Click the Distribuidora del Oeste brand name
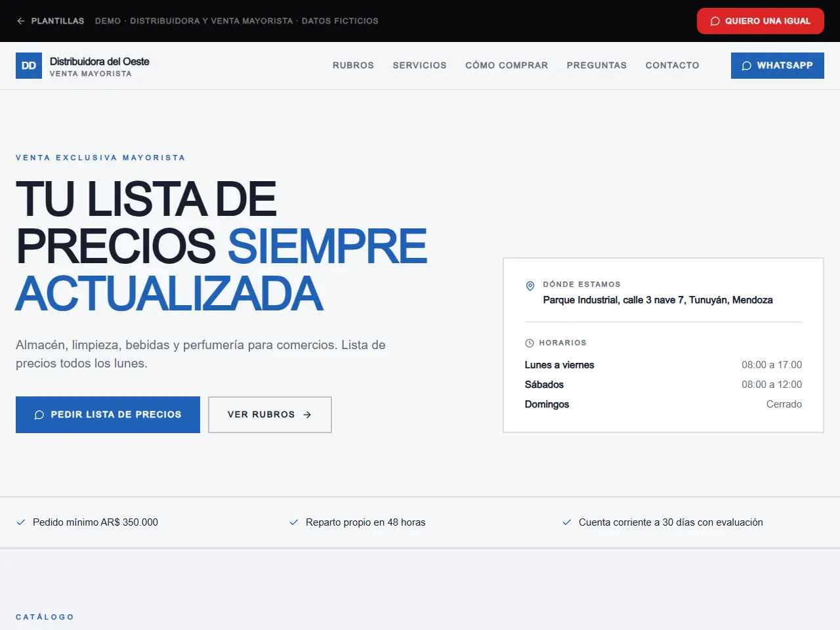 [x=100, y=61]
